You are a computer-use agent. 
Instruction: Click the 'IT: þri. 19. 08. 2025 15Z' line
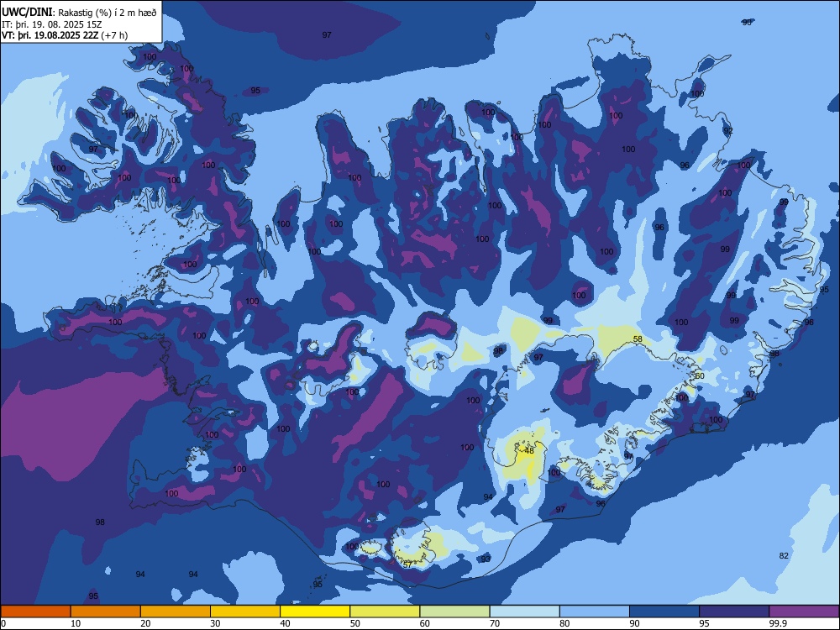[51, 24]
